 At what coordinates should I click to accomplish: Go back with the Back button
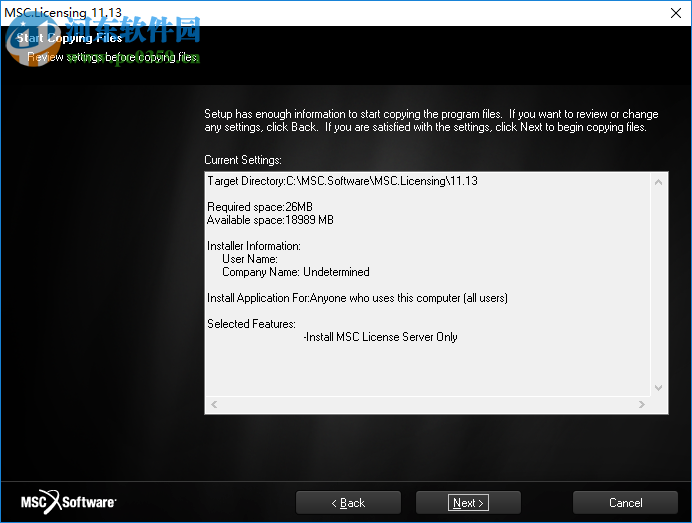tap(348, 502)
